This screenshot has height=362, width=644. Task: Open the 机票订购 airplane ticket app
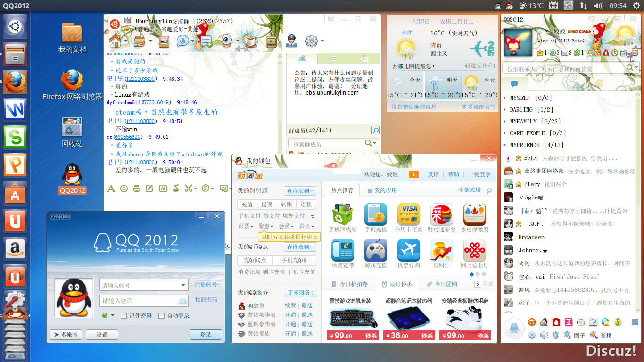point(409,250)
